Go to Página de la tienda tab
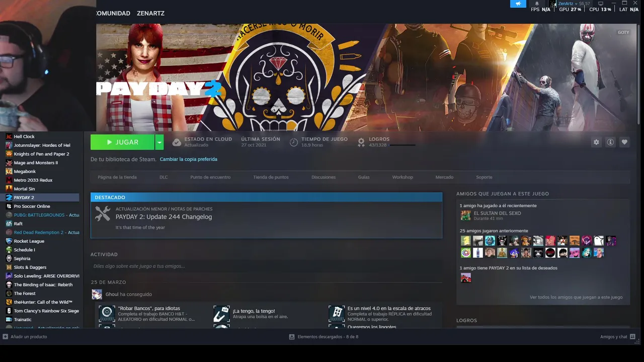Screen dimensions: 644x362 [117, 177]
